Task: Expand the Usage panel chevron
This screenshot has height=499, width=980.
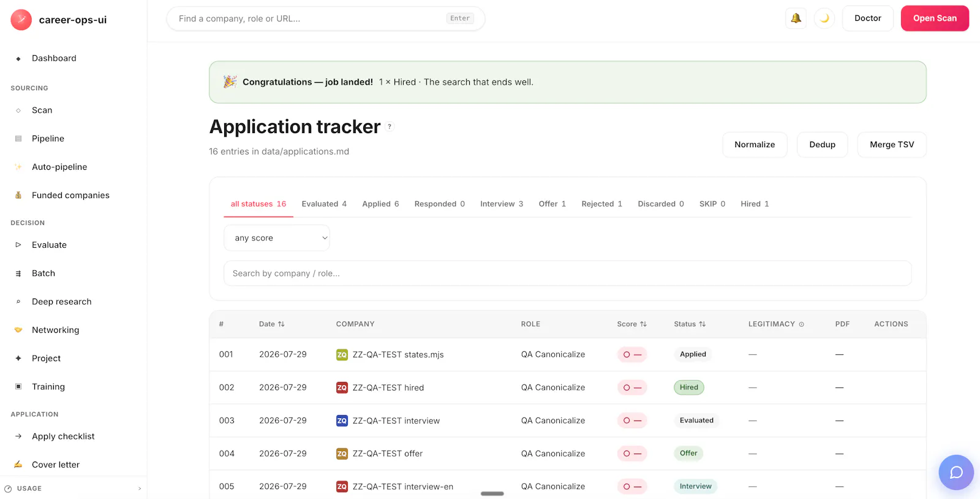Action: [140, 489]
